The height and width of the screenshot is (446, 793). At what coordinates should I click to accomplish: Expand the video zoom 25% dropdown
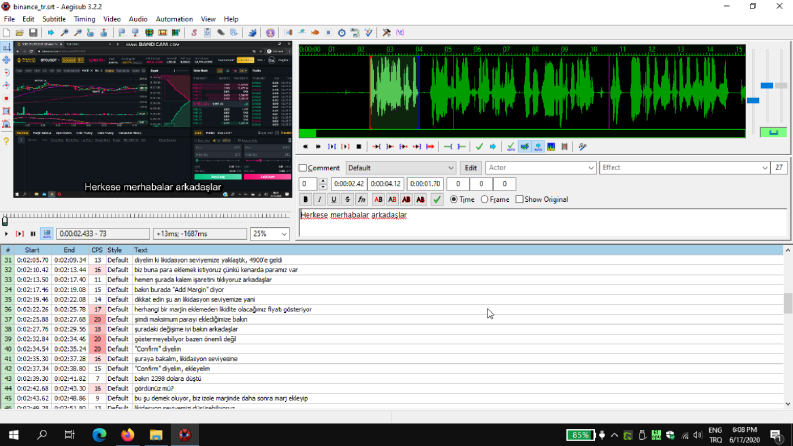coord(270,234)
